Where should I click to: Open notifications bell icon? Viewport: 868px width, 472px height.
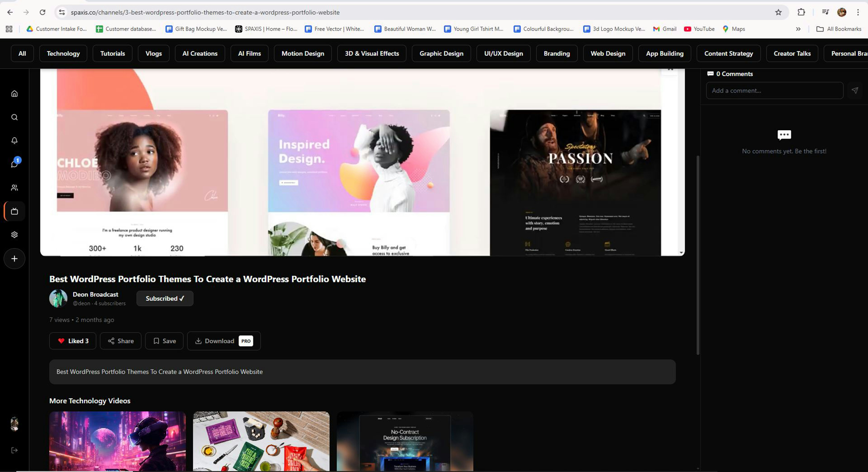coord(14,141)
